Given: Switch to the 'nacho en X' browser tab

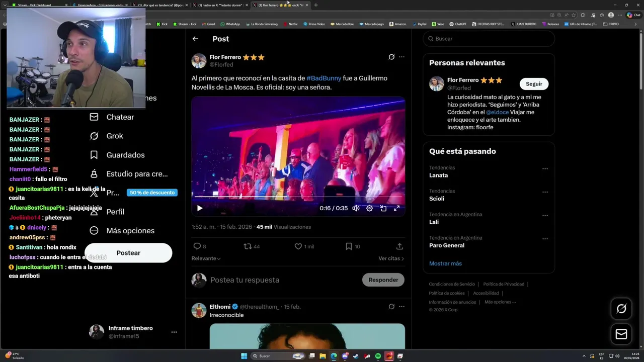Looking at the screenshot, I should coord(219,5).
